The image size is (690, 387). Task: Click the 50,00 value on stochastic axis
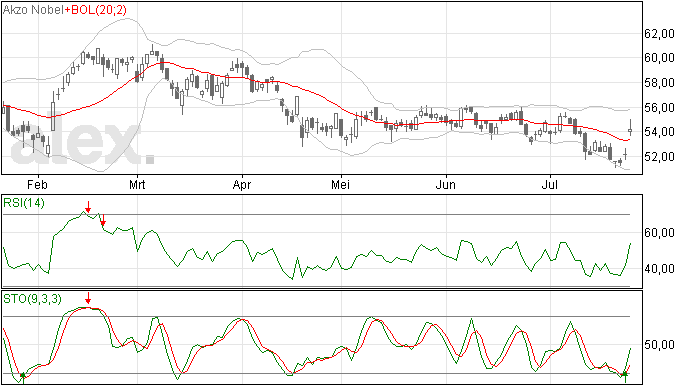[659, 344]
